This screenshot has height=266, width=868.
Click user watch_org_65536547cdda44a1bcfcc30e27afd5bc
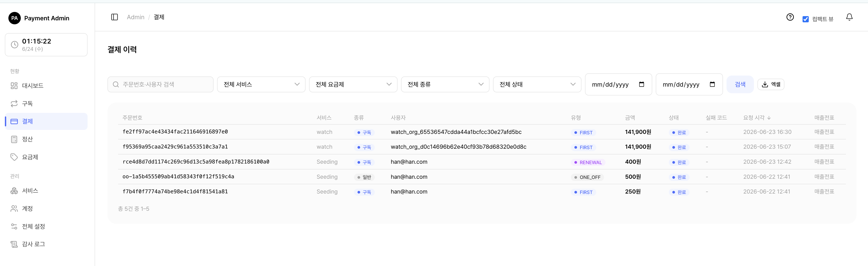click(x=456, y=132)
